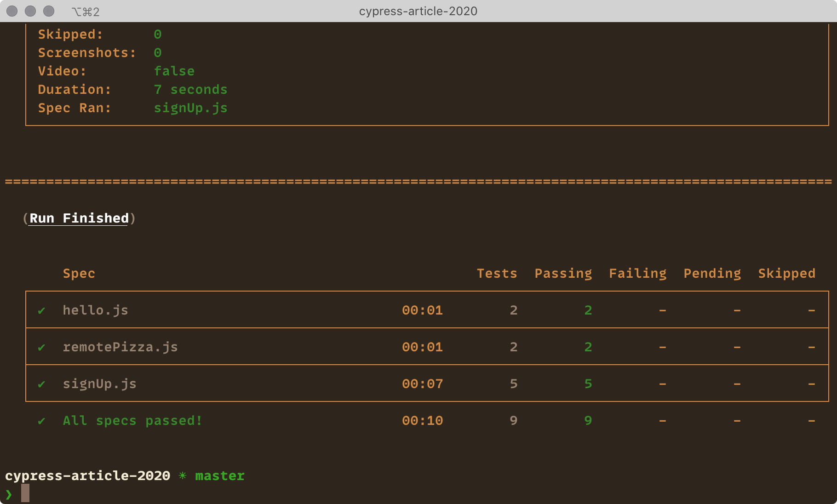Click the Run Finished link

pos(78,218)
